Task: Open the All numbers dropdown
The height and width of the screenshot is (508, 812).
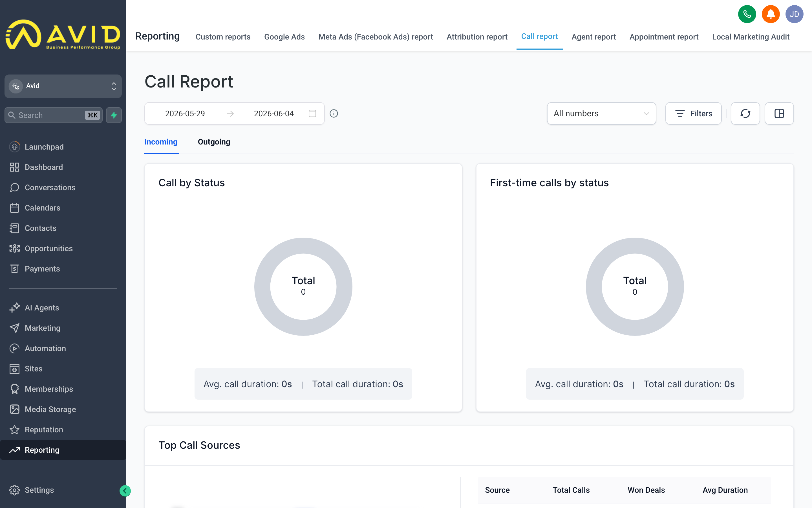Action: (601, 113)
